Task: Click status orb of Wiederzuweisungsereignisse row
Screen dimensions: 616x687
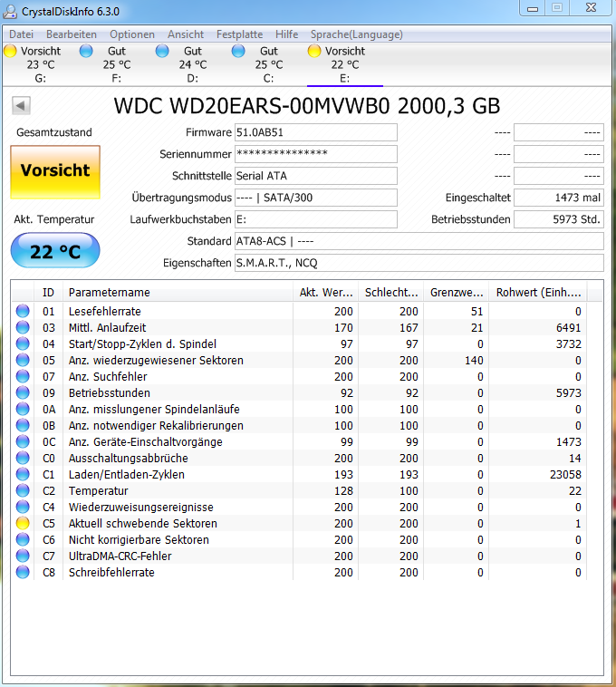Action: click(x=23, y=507)
